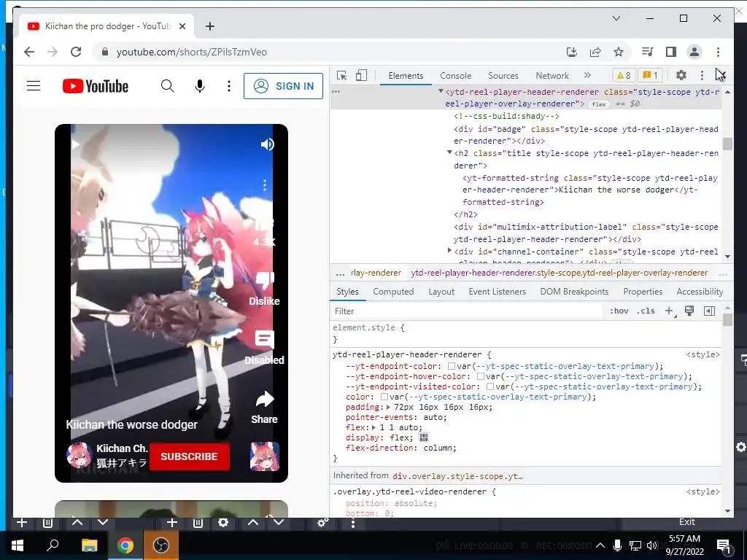This screenshot has width=747, height=560.
Task: Collapse the ytd-reel-player-header-renderer node
Action: pos(441,91)
